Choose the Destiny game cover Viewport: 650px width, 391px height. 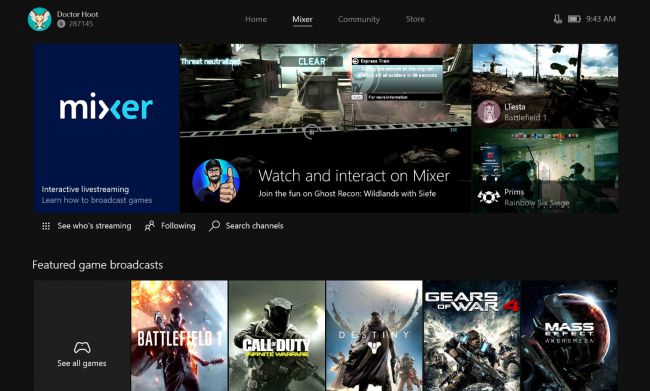point(374,335)
